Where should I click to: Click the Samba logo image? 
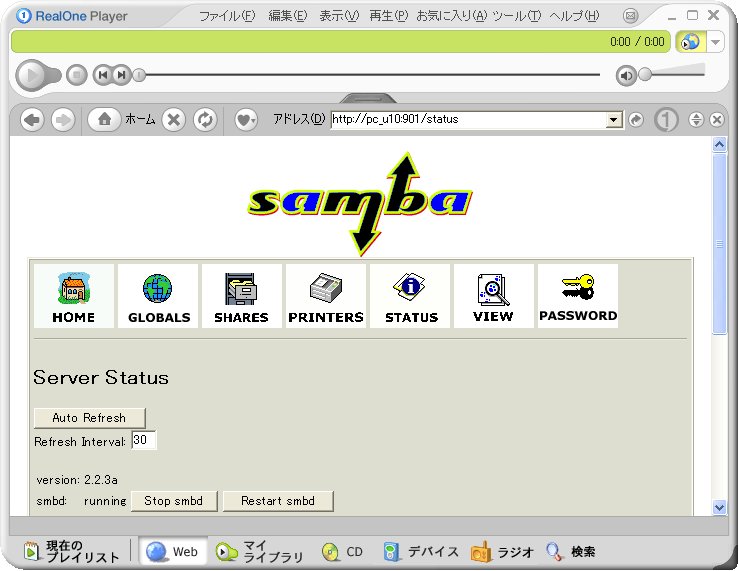[361, 203]
